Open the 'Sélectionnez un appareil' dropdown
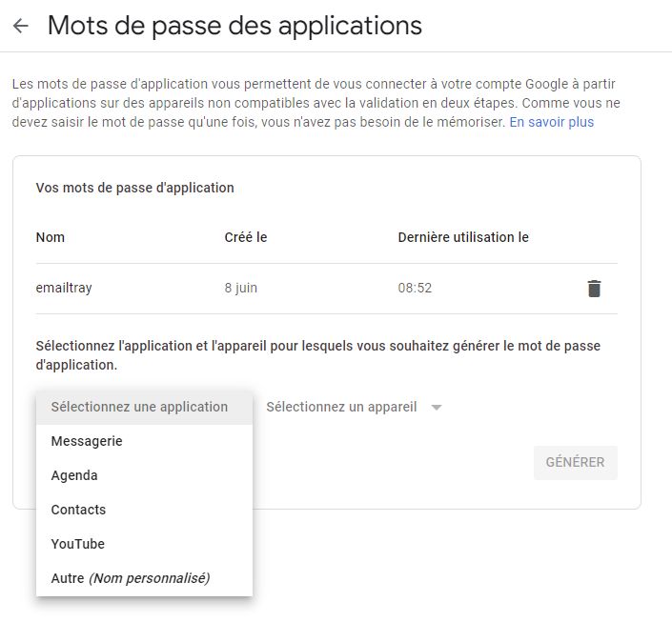The height and width of the screenshot is (622, 672). click(341, 407)
